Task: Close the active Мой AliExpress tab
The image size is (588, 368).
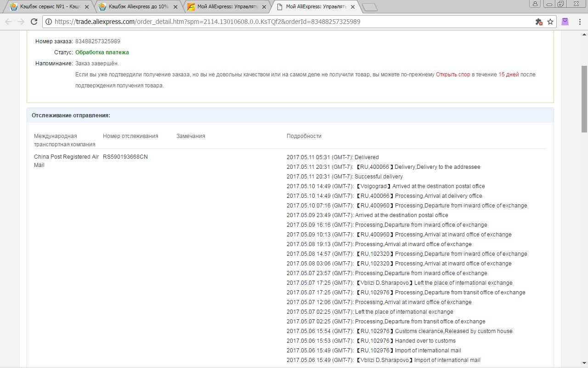Action: pos(352,7)
